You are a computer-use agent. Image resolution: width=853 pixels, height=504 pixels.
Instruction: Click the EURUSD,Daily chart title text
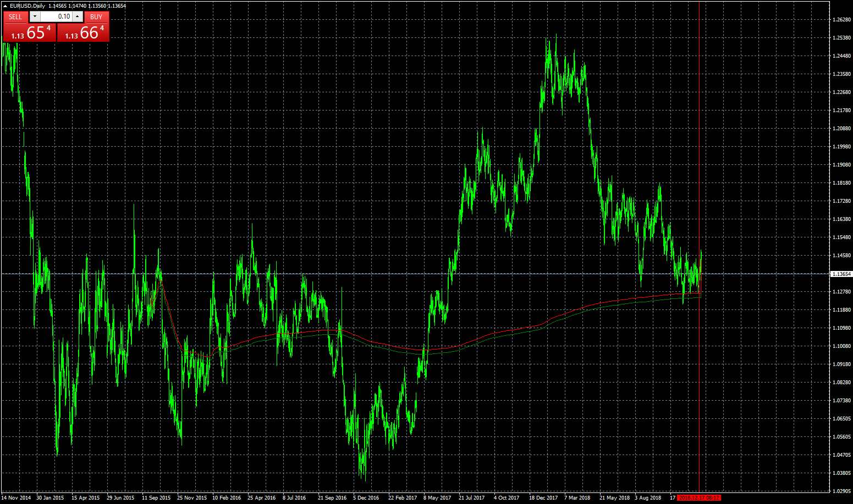point(27,6)
